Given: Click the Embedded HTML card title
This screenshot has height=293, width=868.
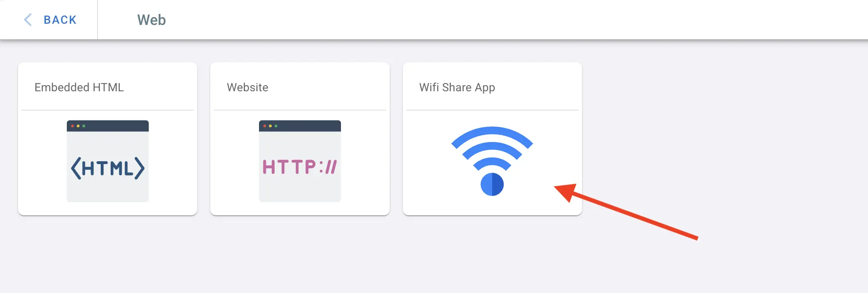Looking at the screenshot, I should [x=80, y=87].
